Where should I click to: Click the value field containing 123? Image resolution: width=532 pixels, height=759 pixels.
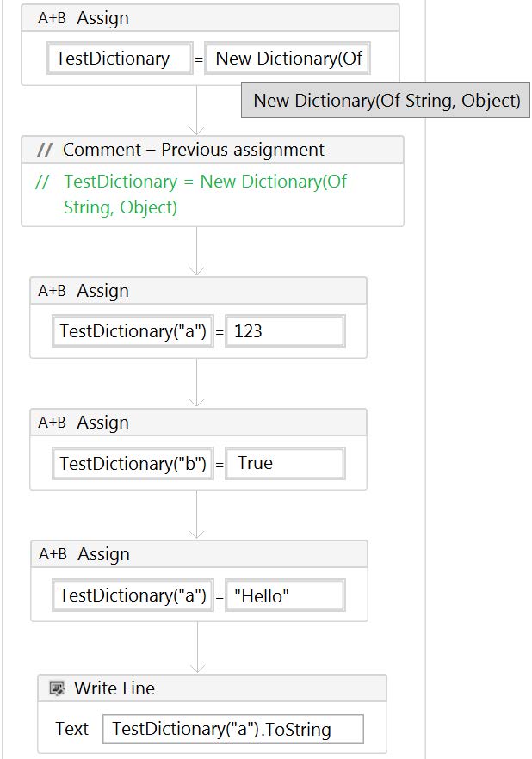click(286, 331)
